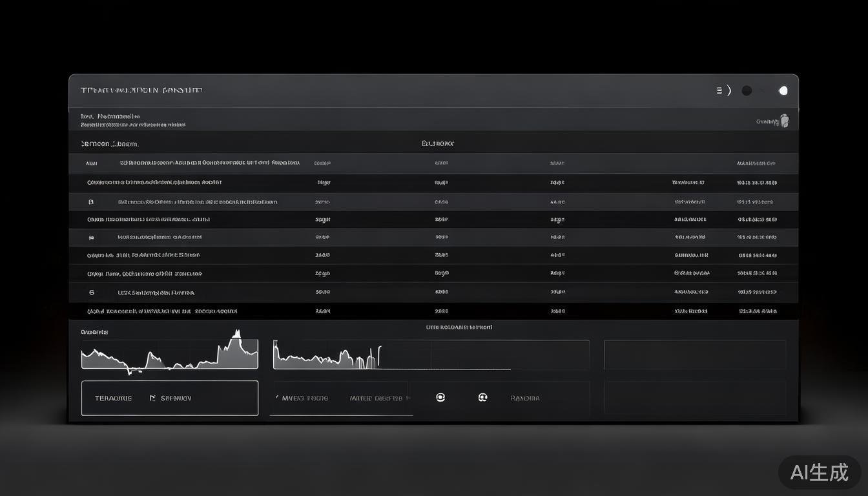868x496 pixels.
Task: Click the B icon in the second table row
Action: pos(91,202)
